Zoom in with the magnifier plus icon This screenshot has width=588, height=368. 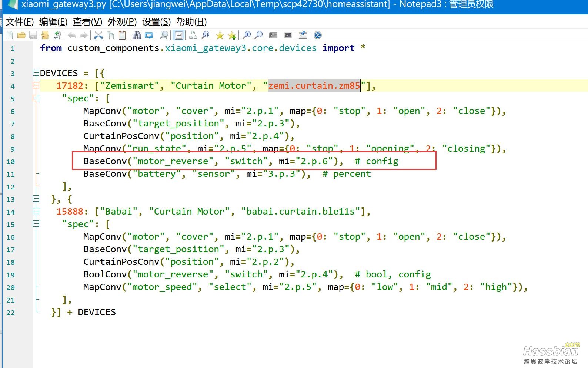coord(247,35)
